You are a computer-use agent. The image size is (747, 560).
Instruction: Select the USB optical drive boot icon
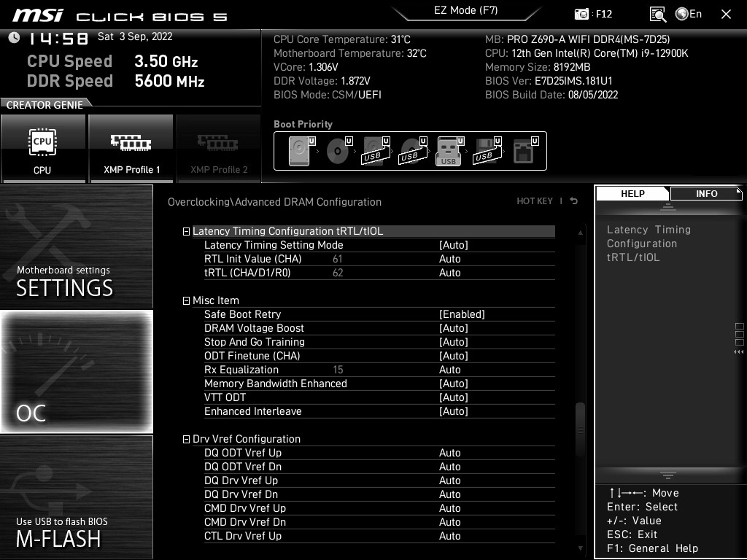pyautogui.click(x=414, y=151)
